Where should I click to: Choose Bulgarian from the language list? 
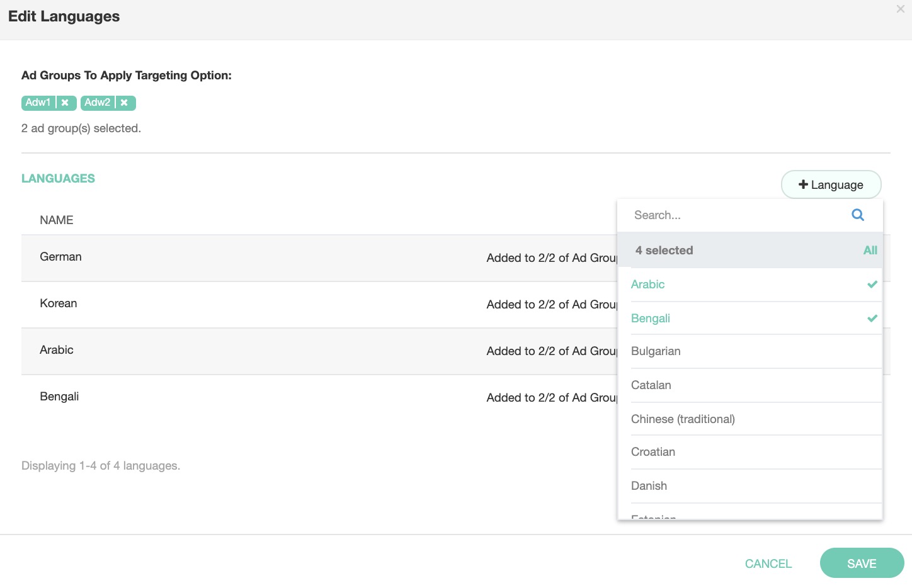656,351
